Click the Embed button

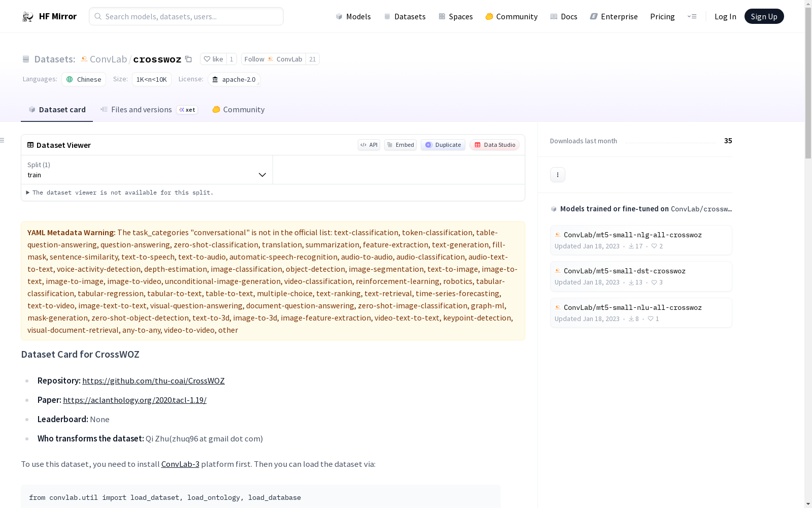pos(400,145)
